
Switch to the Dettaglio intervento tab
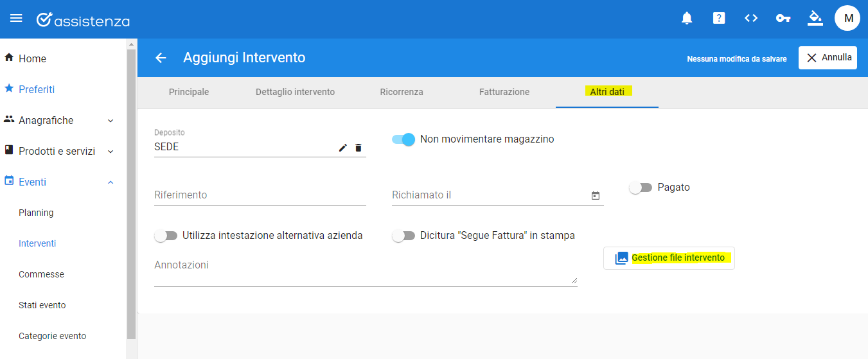295,92
